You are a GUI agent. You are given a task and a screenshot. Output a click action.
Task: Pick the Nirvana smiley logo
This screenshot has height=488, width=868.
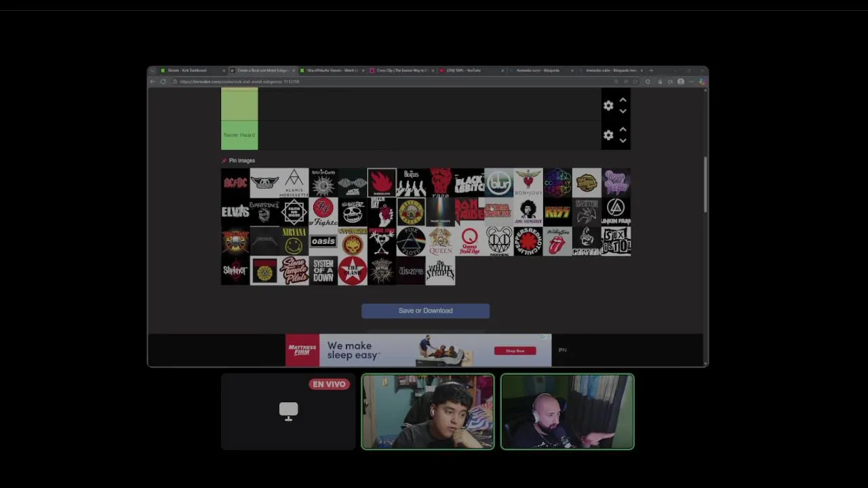[x=294, y=241]
